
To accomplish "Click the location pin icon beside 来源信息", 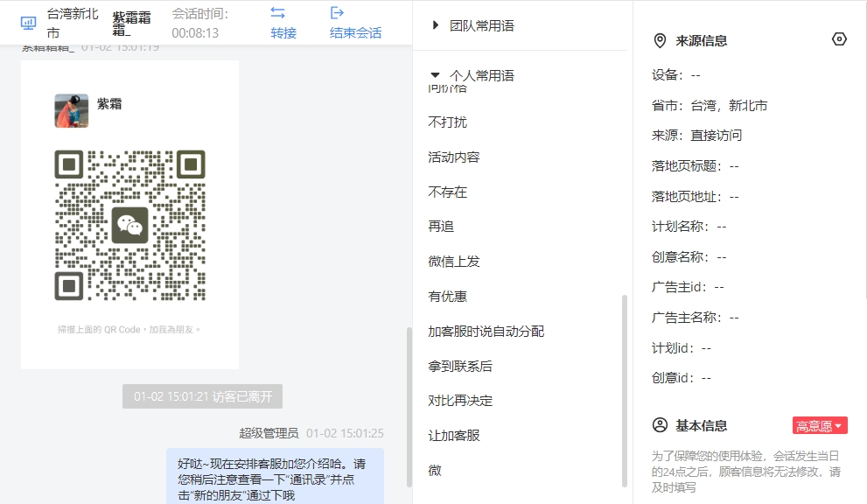I will [660, 40].
